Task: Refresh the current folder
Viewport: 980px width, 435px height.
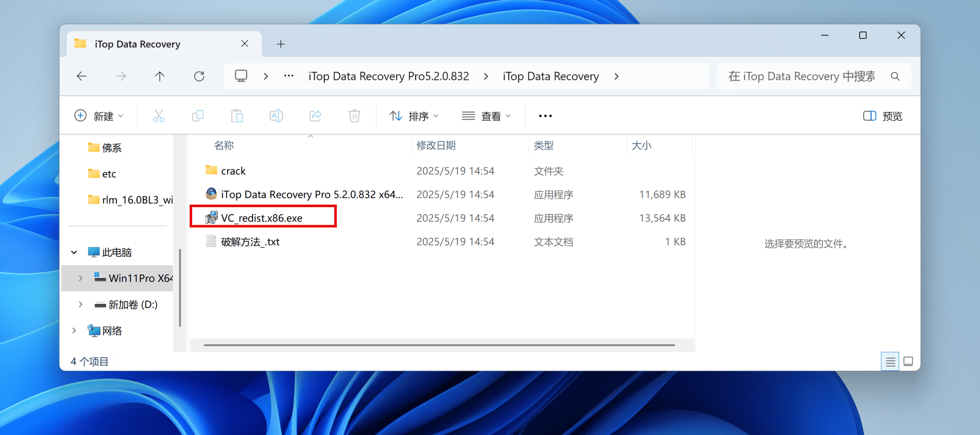Action: [199, 76]
